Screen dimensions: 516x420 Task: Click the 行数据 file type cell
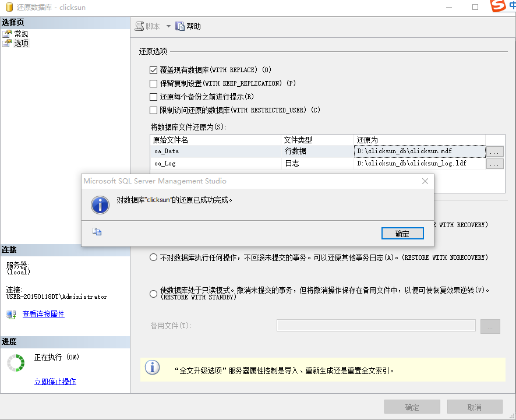[x=317, y=151]
